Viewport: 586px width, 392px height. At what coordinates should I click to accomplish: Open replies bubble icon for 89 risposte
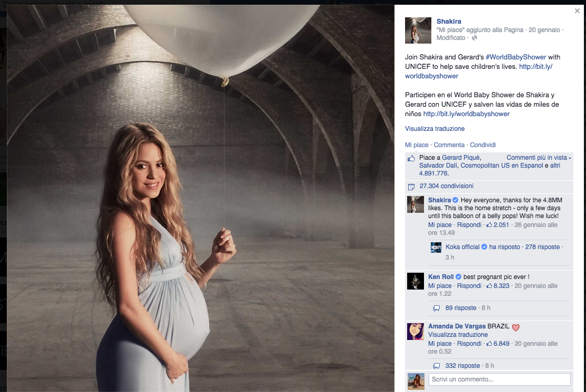pos(436,308)
